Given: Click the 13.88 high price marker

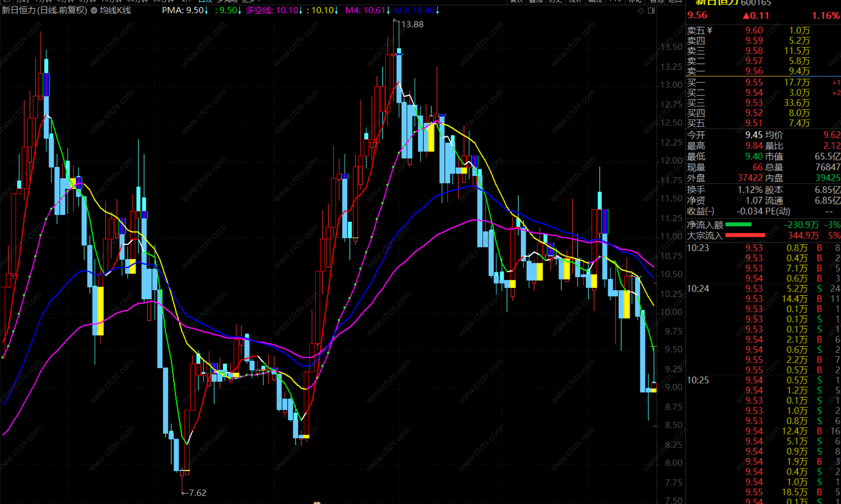Looking at the screenshot, I should (x=412, y=24).
